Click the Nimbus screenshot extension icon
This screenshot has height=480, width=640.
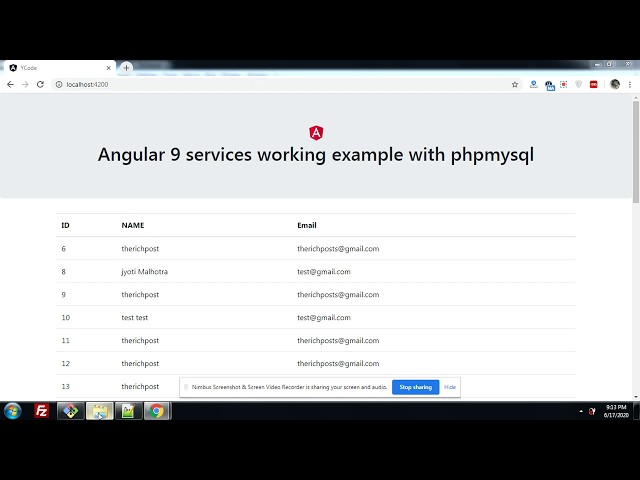(563, 84)
